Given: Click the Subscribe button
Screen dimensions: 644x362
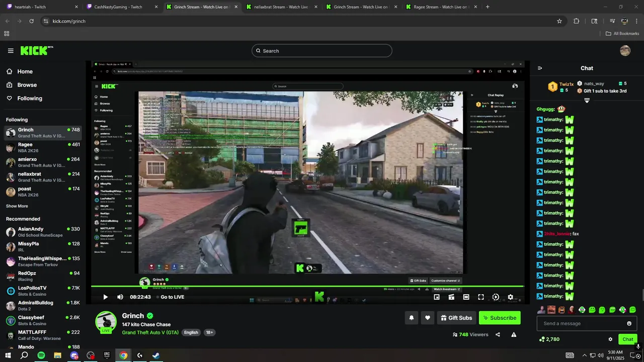Looking at the screenshot, I should point(500,318).
